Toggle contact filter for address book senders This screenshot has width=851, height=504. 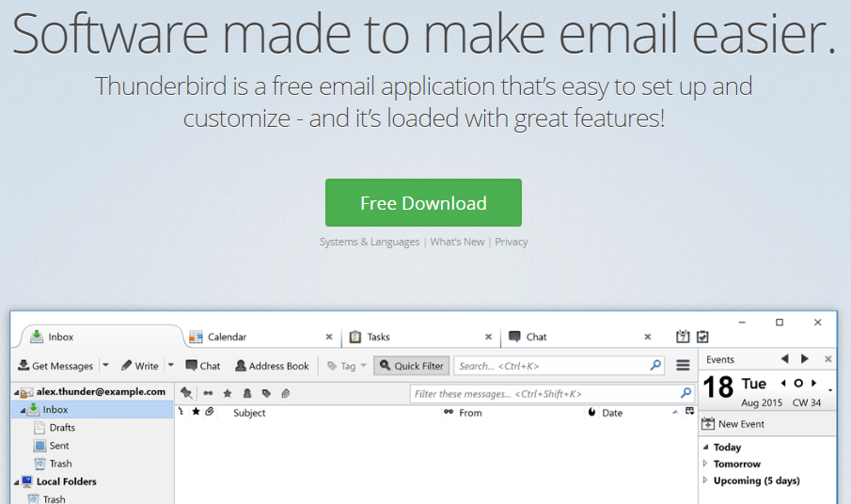pos(247,393)
